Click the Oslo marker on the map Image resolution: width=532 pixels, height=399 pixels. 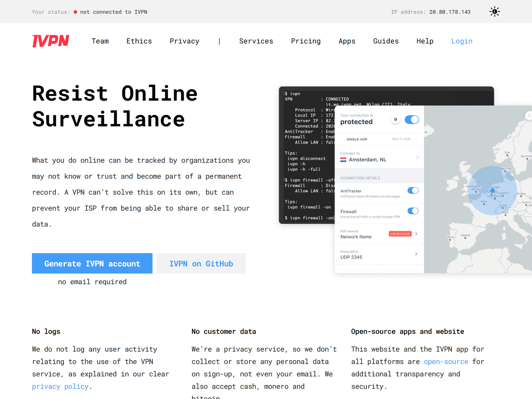point(508,155)
